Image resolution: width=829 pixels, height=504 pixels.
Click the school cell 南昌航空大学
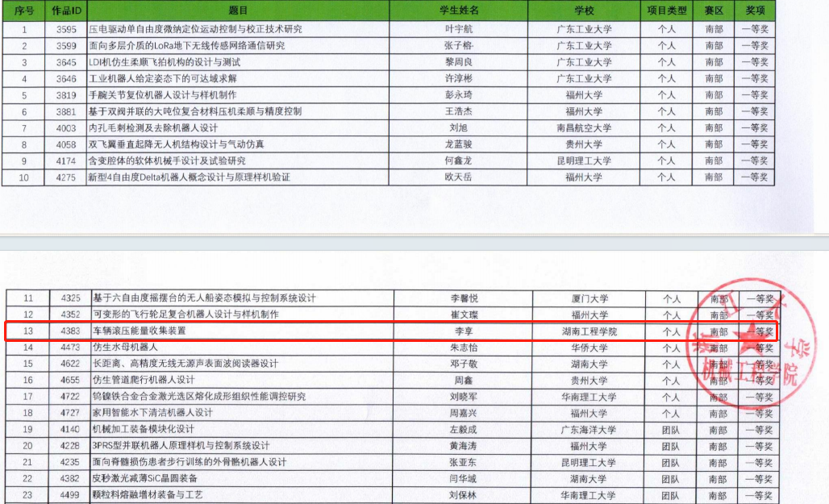(584, 127)
